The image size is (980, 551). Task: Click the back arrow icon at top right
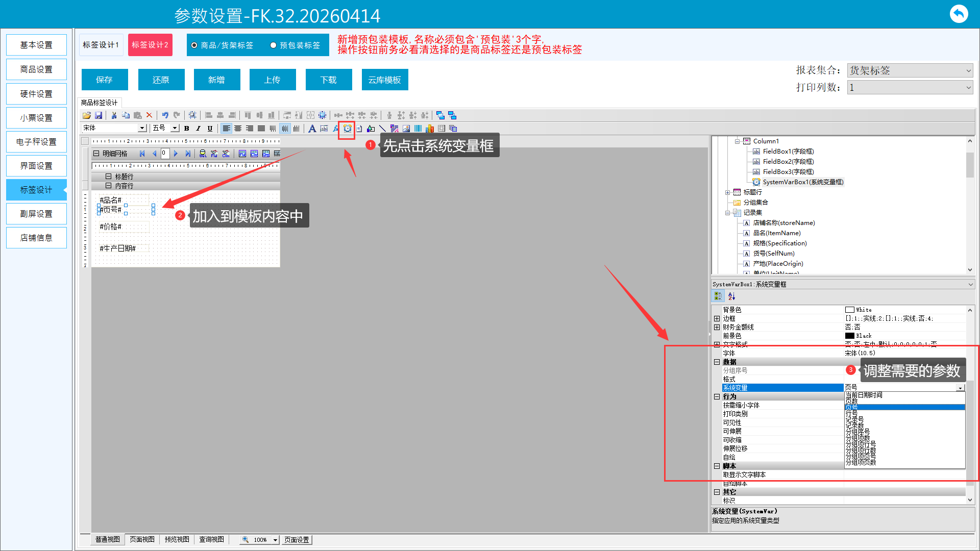[959, 14]
